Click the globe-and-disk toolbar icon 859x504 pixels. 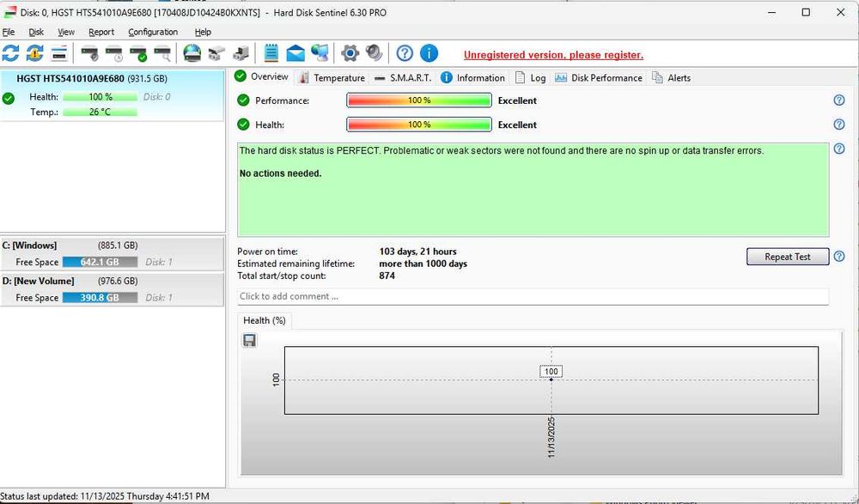point(192,53)
